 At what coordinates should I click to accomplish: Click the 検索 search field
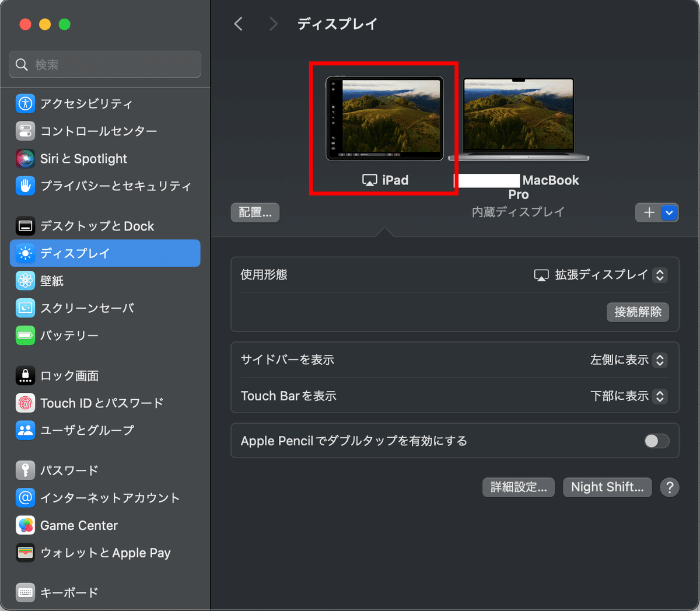pos(105,64)
